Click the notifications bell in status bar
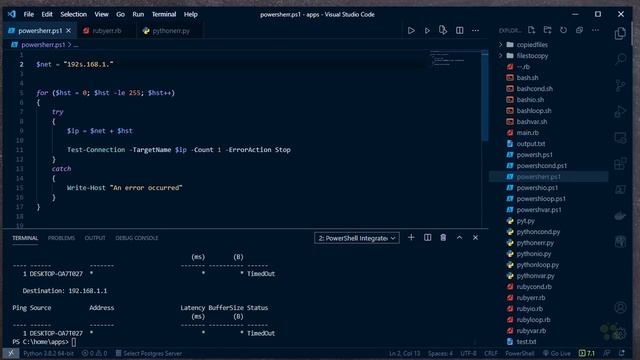 point(622,353)
